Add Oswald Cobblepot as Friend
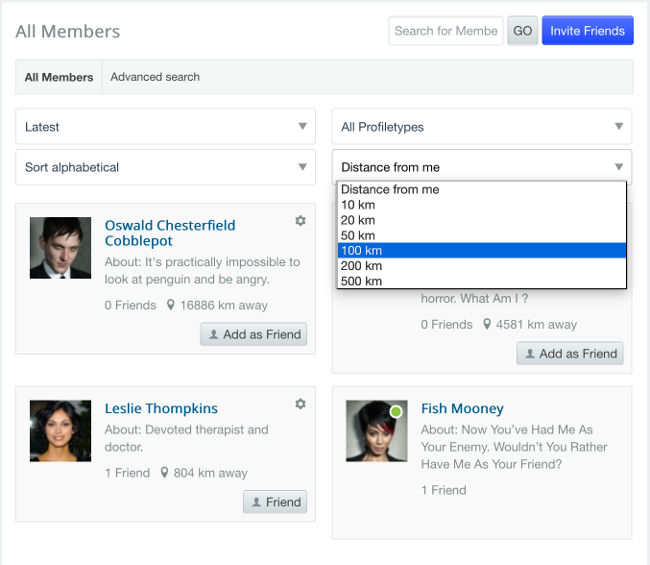 coord(254,334)
